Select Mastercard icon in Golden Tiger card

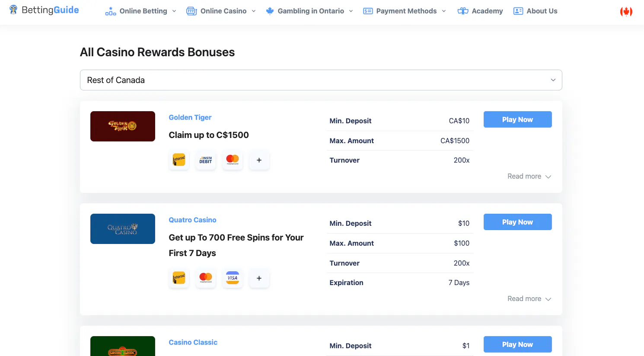click(x=233, y=160)
